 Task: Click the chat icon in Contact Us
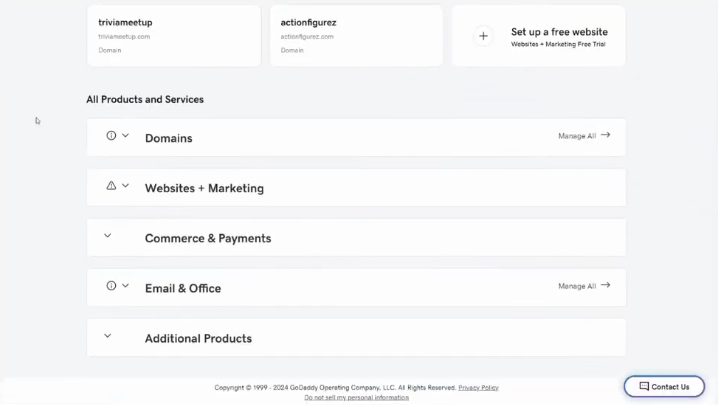pos(644,386)
